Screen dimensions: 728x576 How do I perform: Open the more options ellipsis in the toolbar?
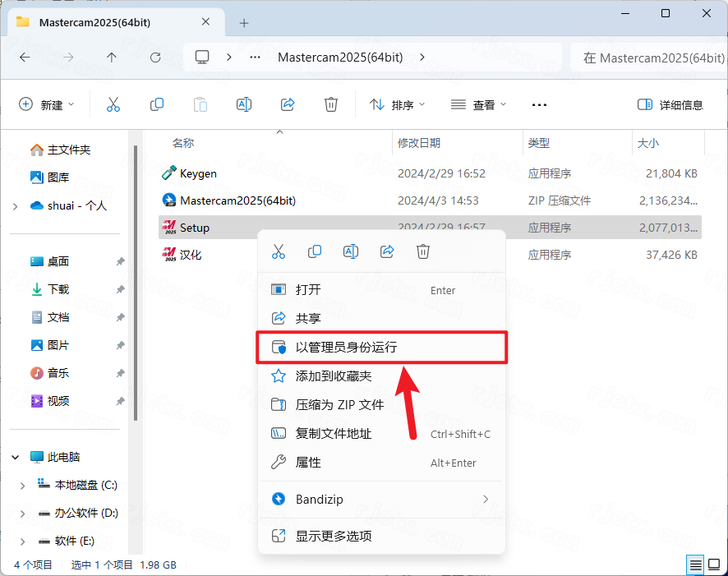tap(539, 105)
